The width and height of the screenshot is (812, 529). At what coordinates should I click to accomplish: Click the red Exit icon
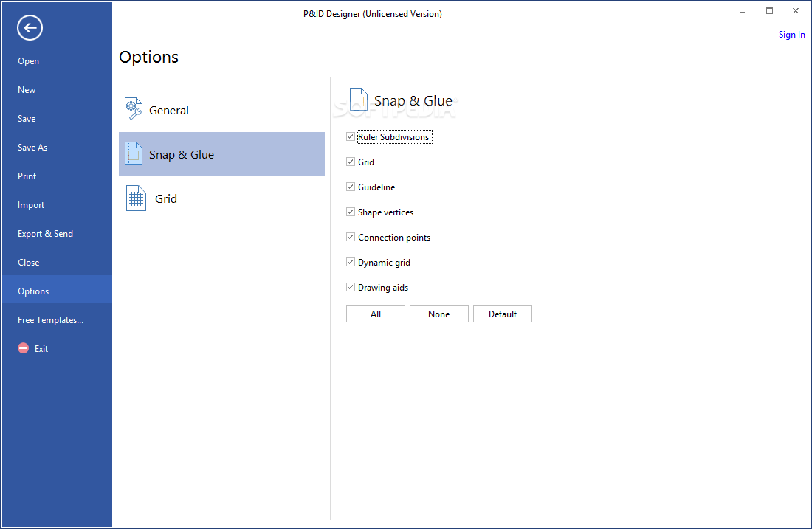pos(24,348)
